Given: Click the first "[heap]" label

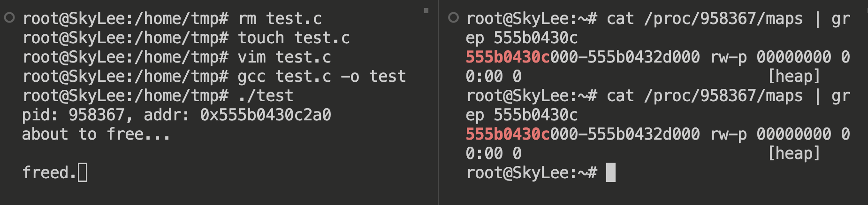Looking at the screenshot, I should [x=794, y=77].
